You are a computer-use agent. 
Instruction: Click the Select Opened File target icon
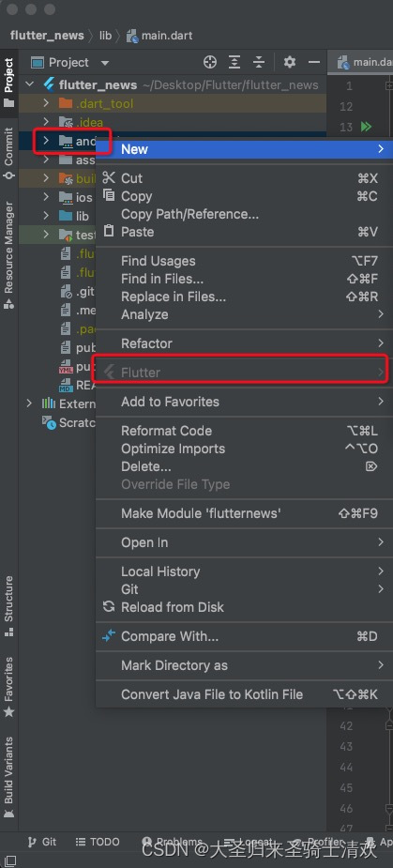210,62
